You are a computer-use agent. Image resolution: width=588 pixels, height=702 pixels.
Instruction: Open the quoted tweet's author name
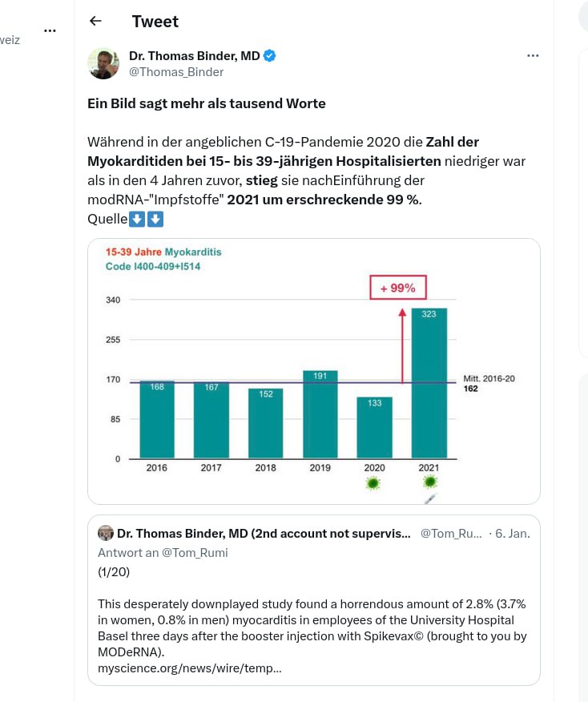(264, 533)
